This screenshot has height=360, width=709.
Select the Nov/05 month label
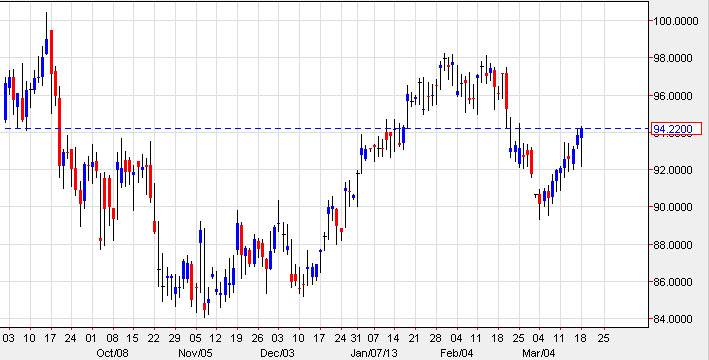(196, 353)
